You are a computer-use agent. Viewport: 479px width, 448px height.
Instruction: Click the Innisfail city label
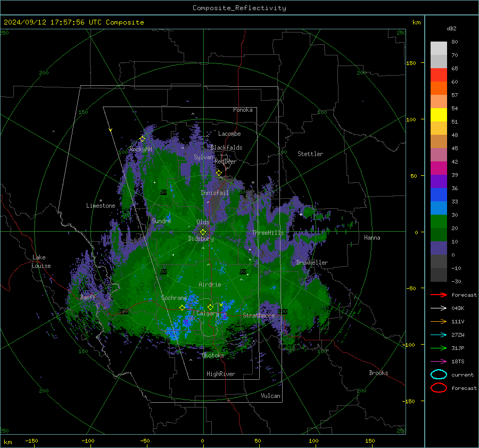[215, 193]
